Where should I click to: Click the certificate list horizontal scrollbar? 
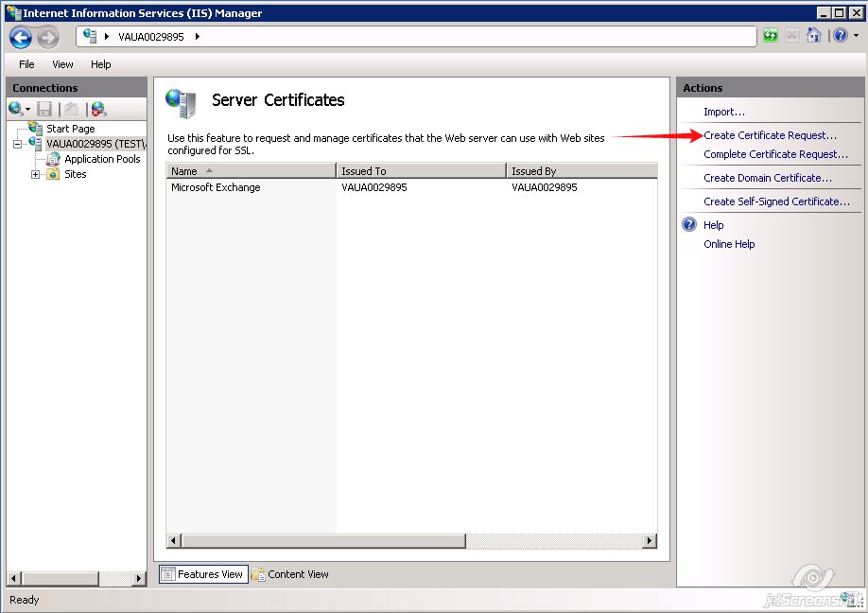(411, 541)
